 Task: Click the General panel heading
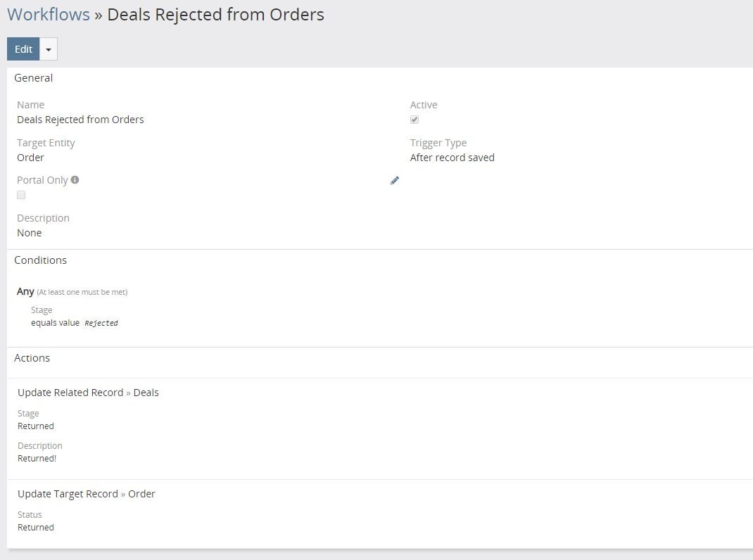pyautogui.click(x=33, y=78)
